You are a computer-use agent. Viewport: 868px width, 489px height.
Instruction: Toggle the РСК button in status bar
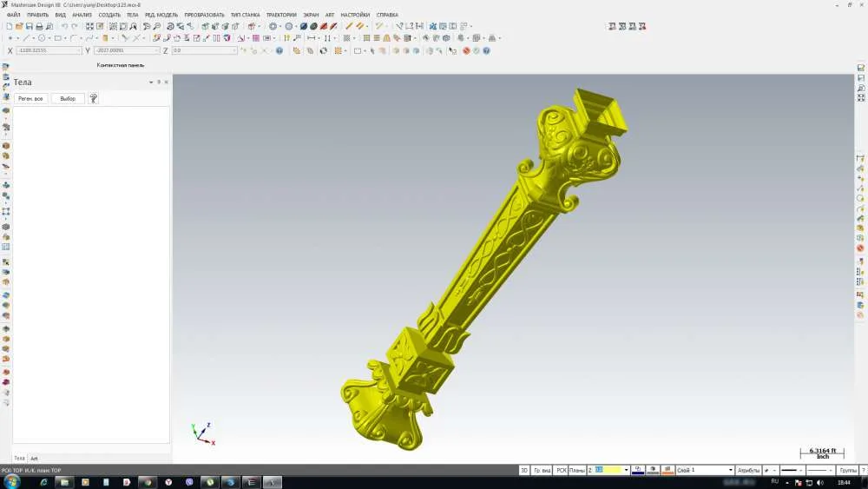pyautogui.click(x=562, y=470)
